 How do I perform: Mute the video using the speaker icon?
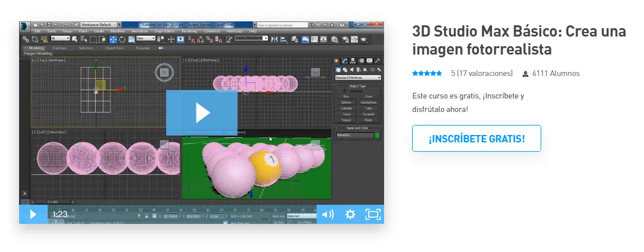tap(327, 214)
